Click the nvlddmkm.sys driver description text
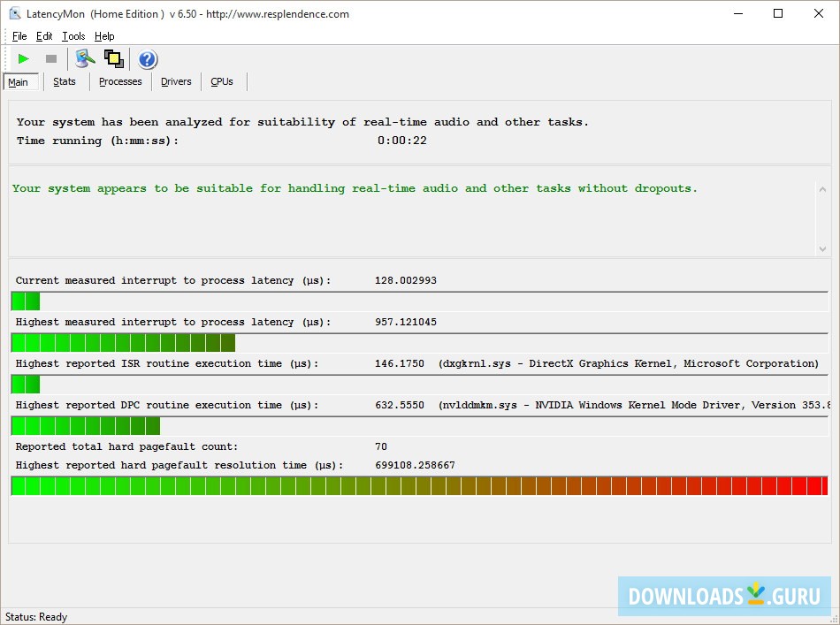The image size is (840, 625). coord(634,406)
